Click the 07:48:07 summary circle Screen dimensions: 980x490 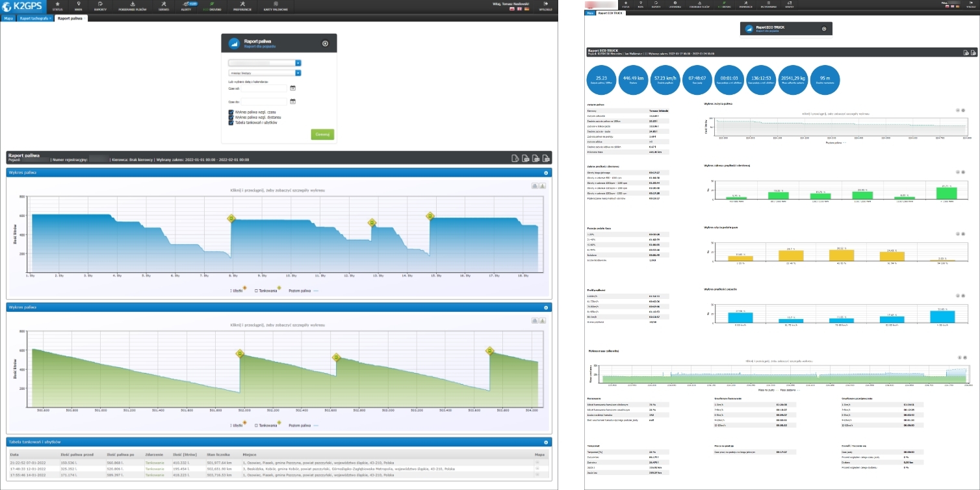(698, 80)
